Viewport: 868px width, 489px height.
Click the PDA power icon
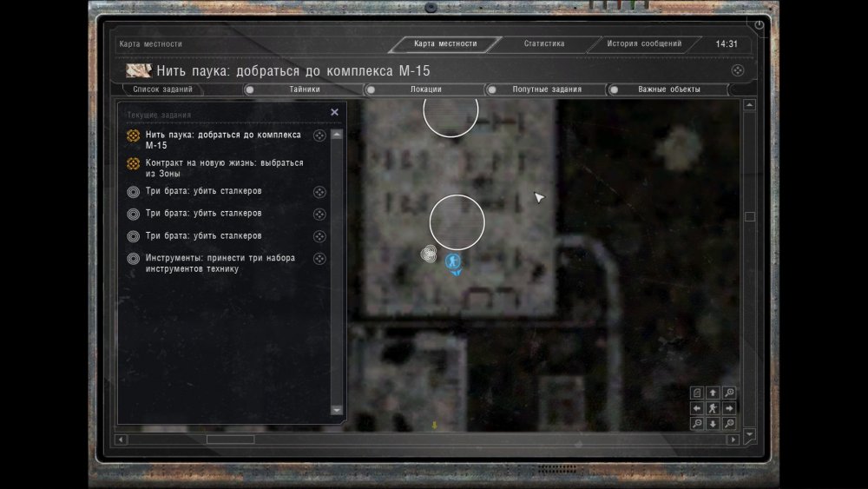(759, 25)
